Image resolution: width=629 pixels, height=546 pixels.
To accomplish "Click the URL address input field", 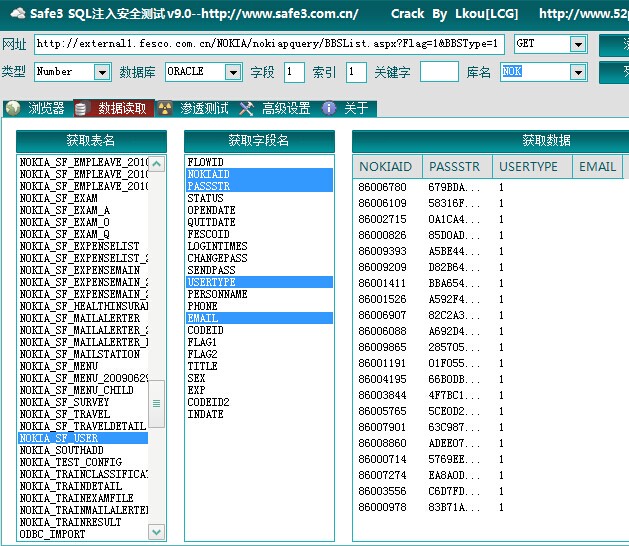I will click(x=269, y=44).
